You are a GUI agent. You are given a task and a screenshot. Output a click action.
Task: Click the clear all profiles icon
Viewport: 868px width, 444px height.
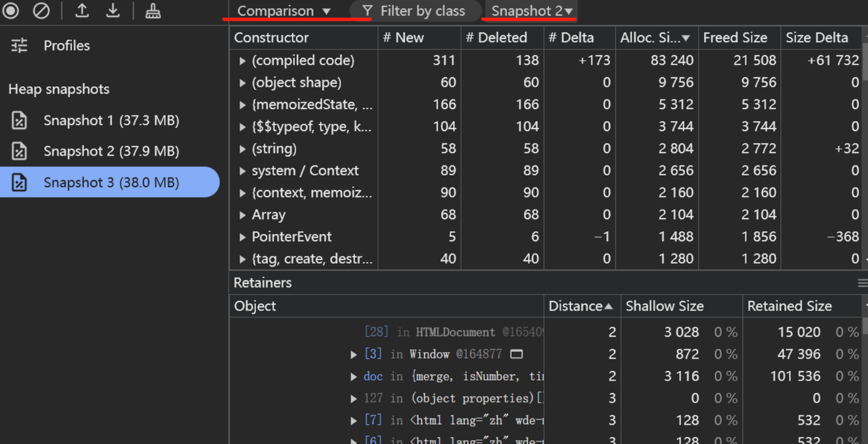[41, 10]
